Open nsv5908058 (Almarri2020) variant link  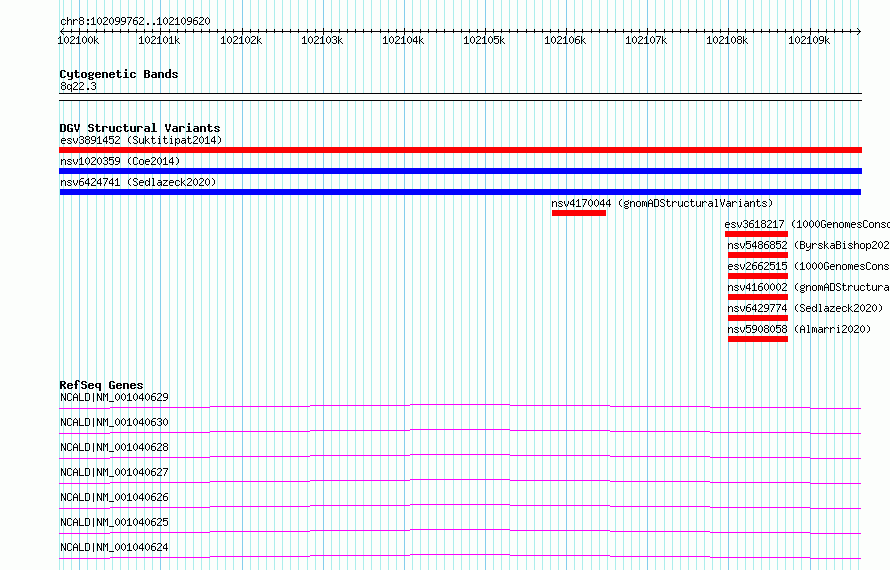click(x=799, y=329)
